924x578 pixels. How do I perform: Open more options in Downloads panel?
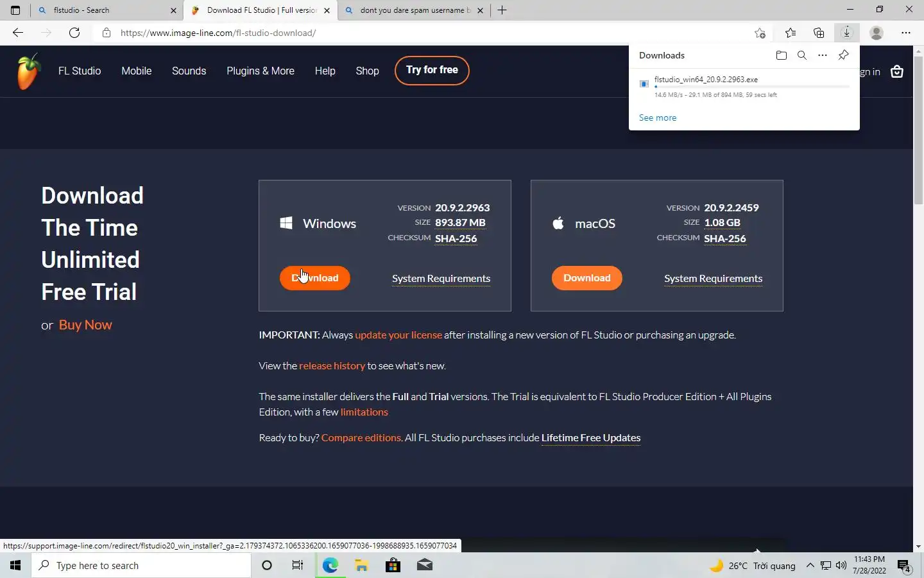[823, 55]
